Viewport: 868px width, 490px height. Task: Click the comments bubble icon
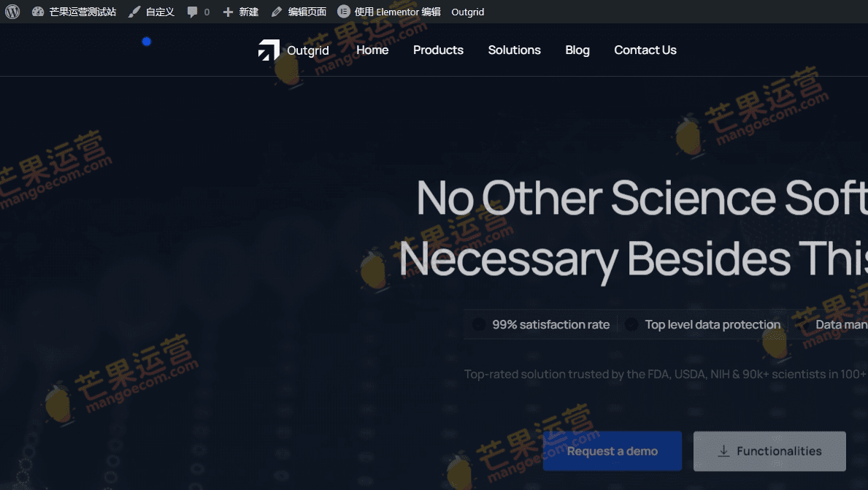point(192,12)
